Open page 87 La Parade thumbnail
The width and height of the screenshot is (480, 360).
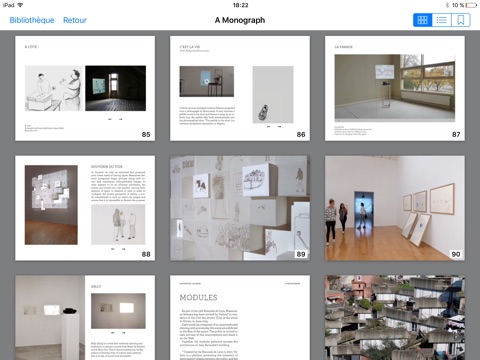pyautogui.click(x=395, y=88)
